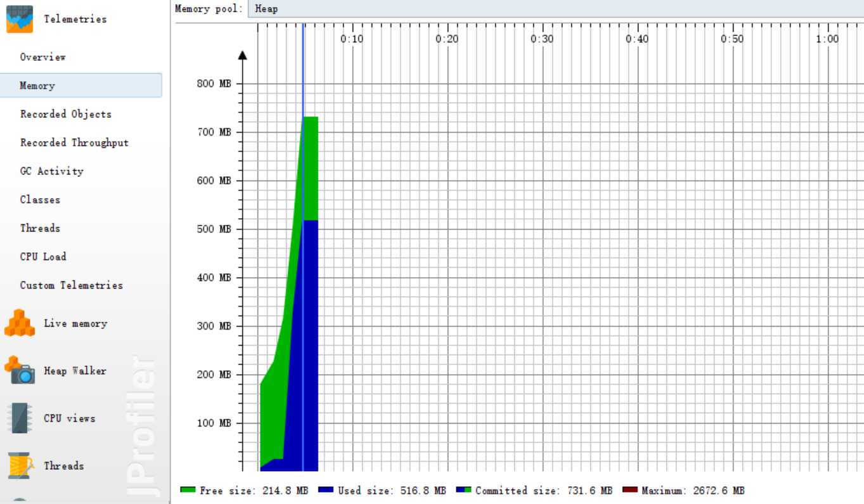Open Recorded Throughput telemetry
864x504 pixels.
pyautogui.click(x=74, y=143)
